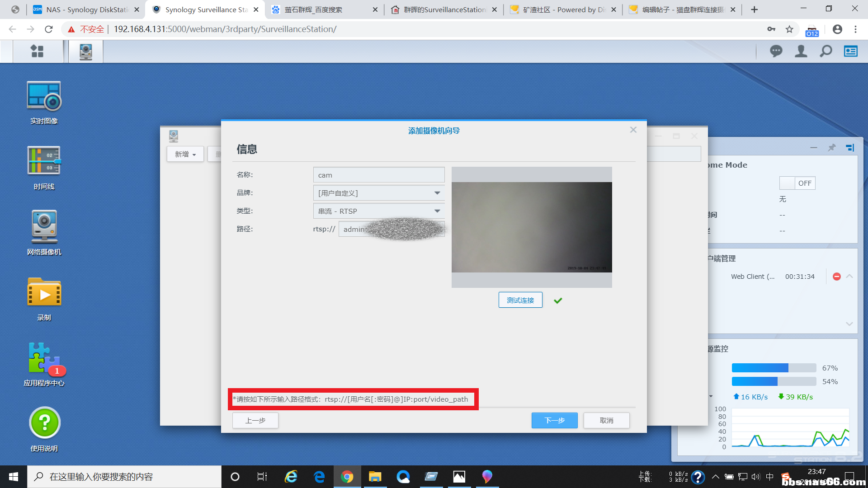868x488 pixels.
Task: Disconnect Web Client with red minus icon
Action: (x=836, y=277)
